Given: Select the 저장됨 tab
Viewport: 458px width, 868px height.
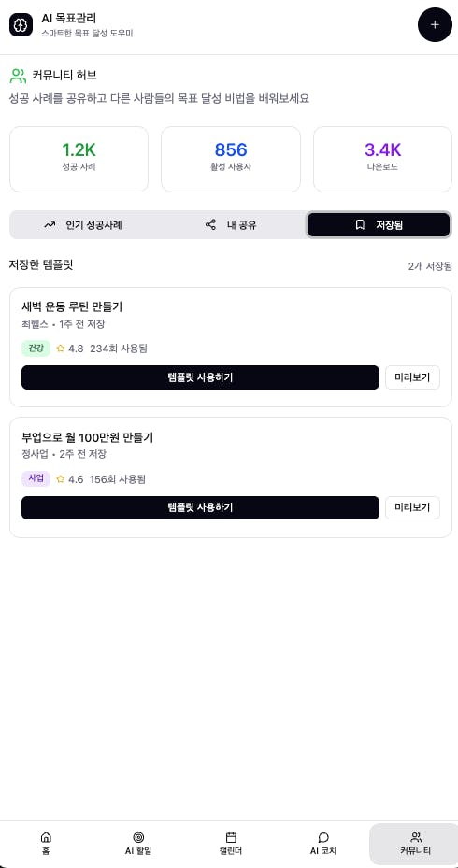Looking at the screenshot, I should tap(379, 225).
